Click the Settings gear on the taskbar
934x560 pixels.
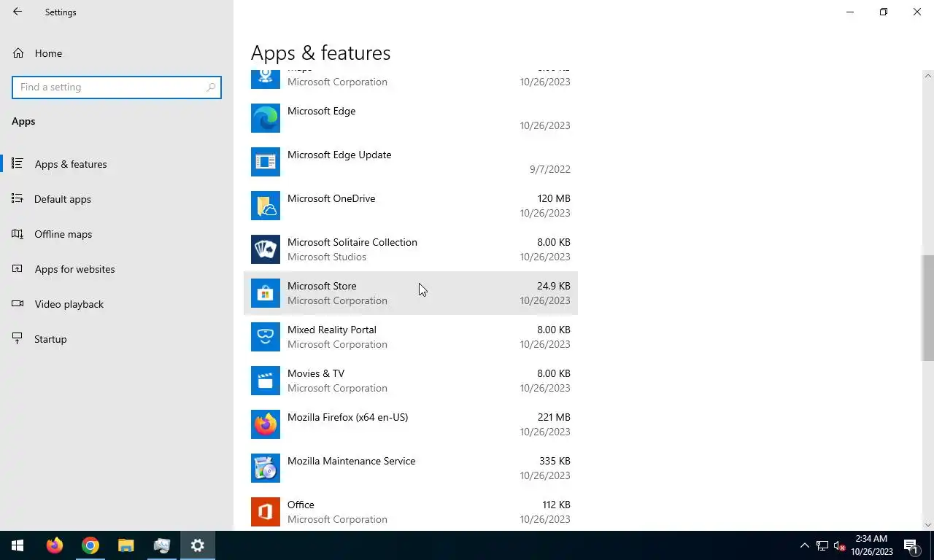click(197, 545)
